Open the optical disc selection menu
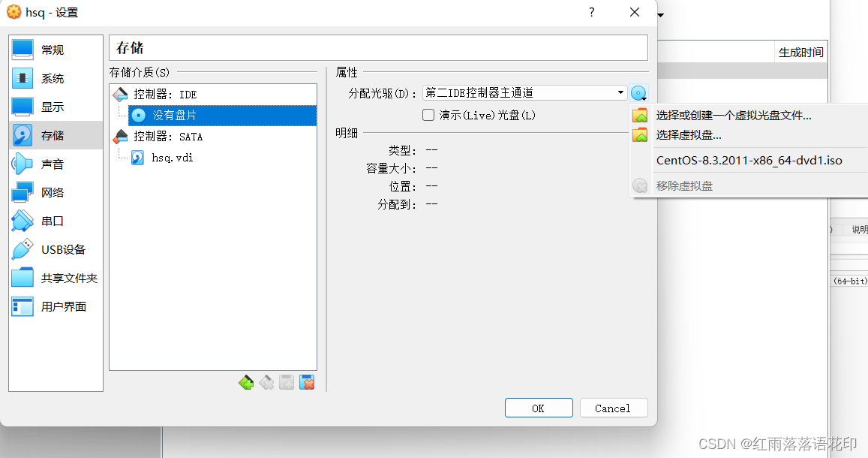 coord(638,92)
